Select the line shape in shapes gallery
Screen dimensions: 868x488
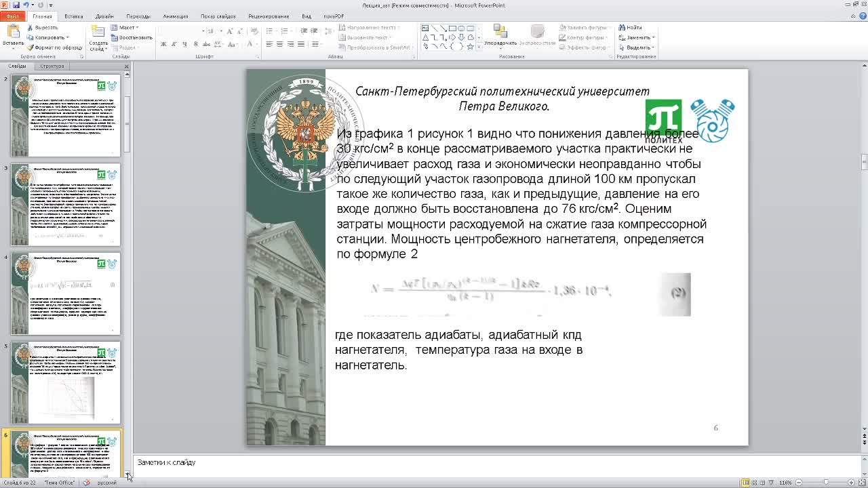434,28
